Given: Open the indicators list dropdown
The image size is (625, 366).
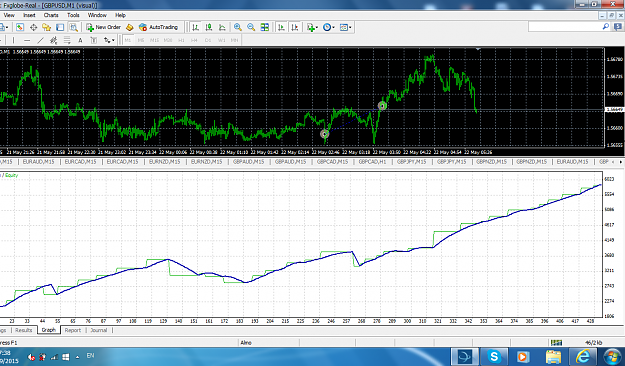Looking at the screenshot, I should pos(312,27).
